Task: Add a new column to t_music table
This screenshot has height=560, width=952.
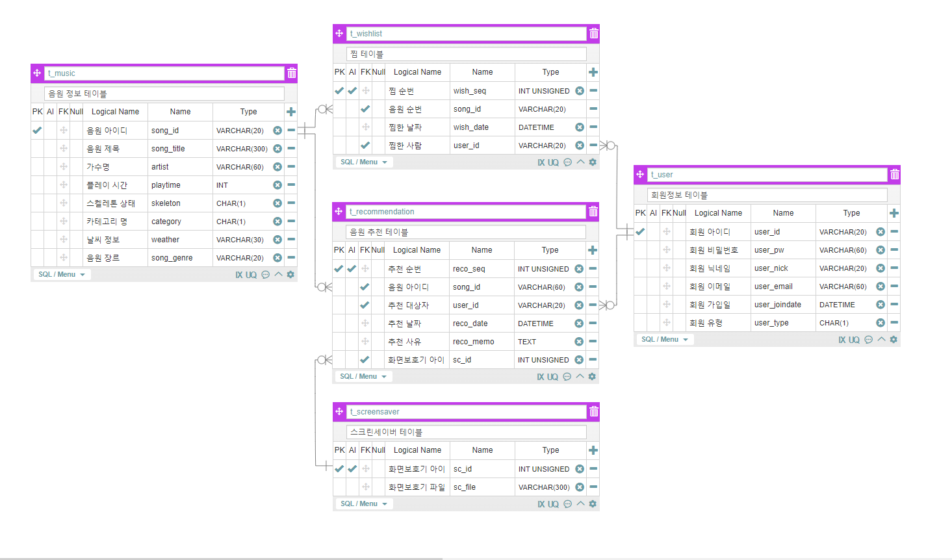Action: click(x=291, y=112)
